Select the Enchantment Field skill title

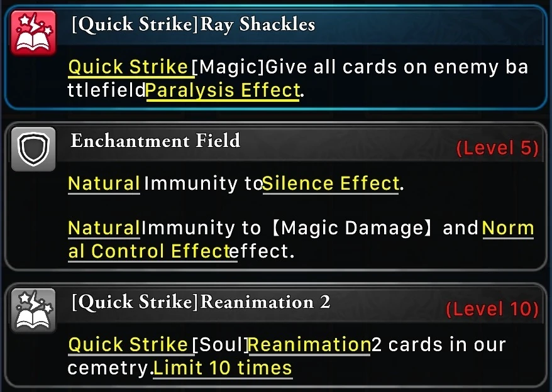(155, 141)
